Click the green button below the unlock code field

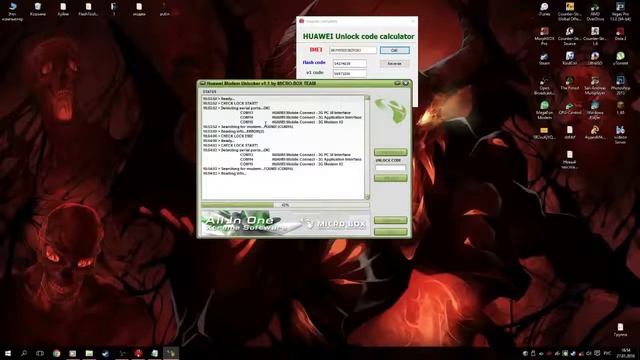[391, 178]
